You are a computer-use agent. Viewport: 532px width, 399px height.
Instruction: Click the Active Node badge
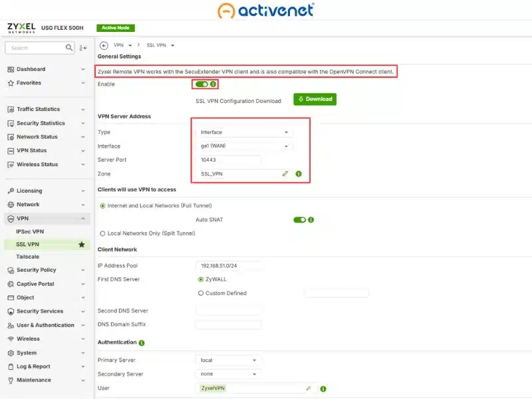[115, 28]
